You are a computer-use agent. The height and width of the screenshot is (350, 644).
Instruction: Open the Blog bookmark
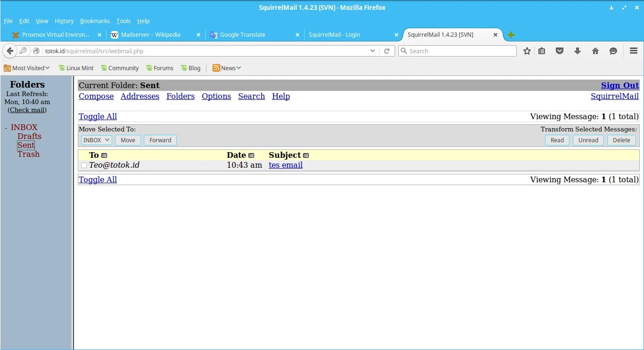[191, 68]
